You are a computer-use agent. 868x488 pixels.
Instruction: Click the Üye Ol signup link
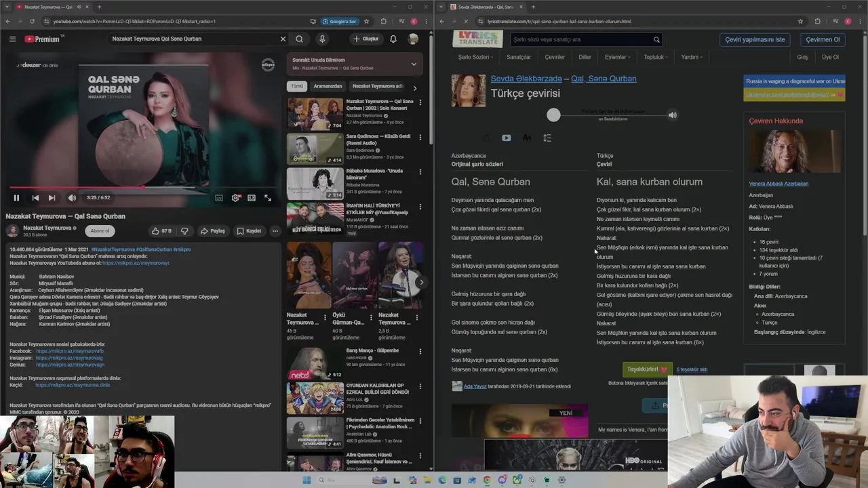pyautogui.click(x=830, y=57)
